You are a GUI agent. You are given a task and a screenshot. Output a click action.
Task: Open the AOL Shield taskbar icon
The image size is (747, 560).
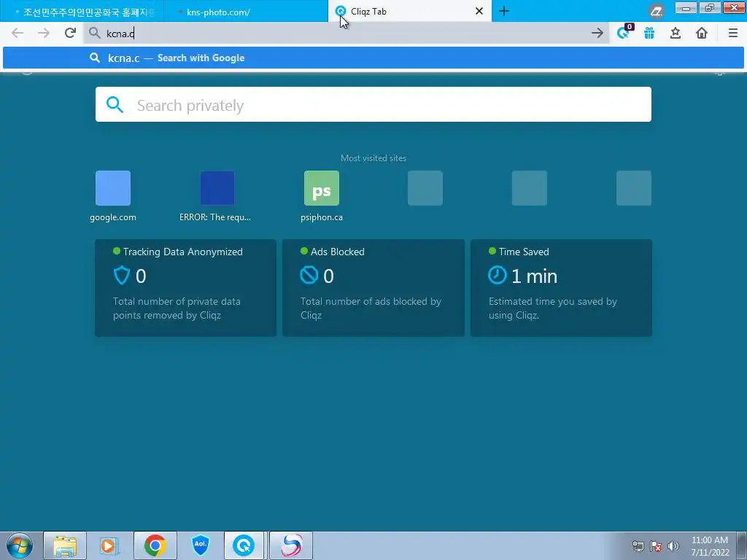tap(201, 545)
